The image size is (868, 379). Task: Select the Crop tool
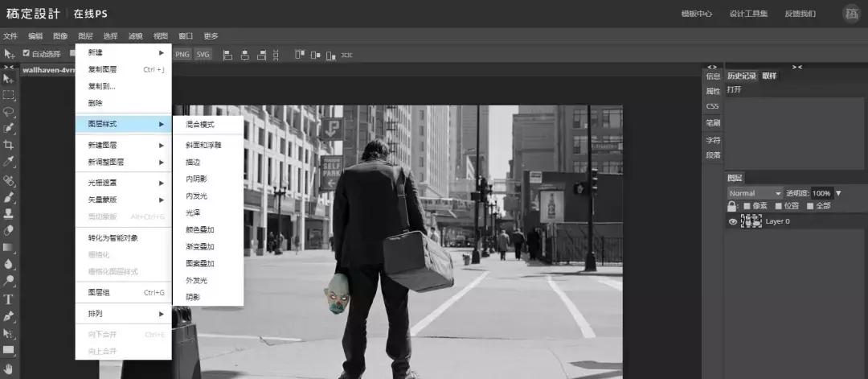9,146
